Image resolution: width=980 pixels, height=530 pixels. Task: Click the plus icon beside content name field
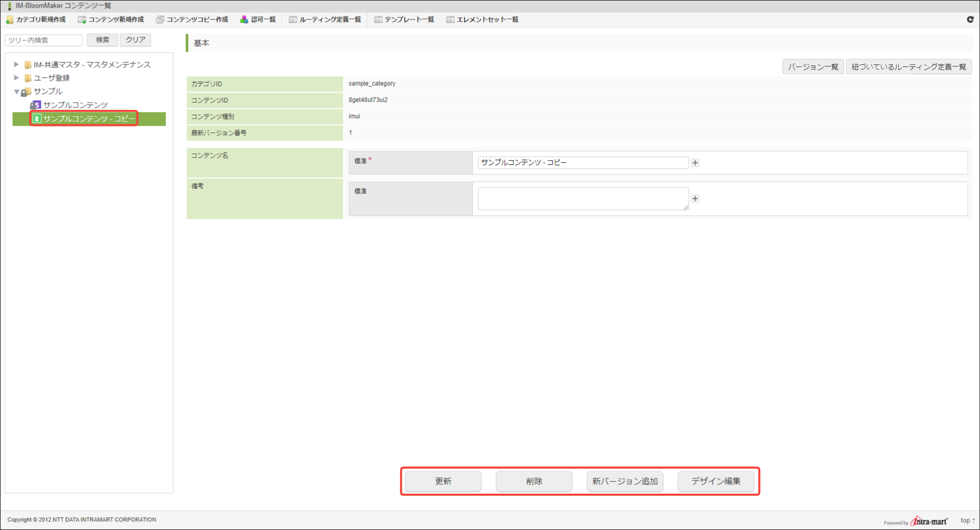(695, 163)
